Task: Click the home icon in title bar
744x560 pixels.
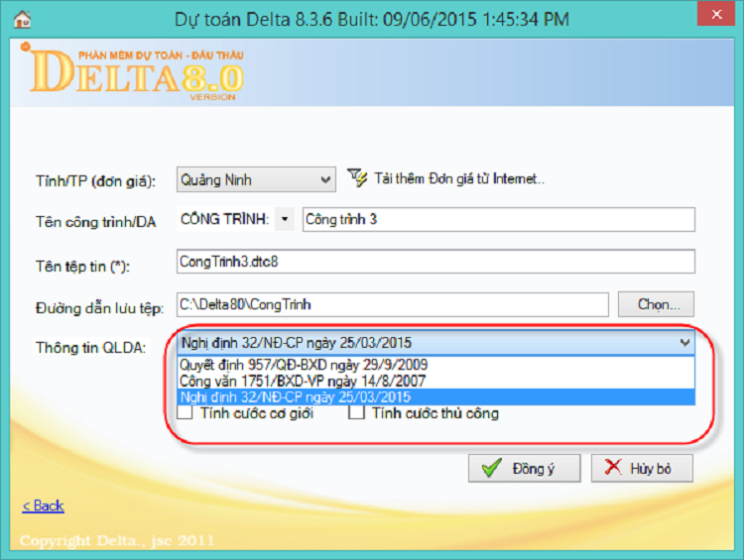Action: pyautogui.click(x=22, y=19)
